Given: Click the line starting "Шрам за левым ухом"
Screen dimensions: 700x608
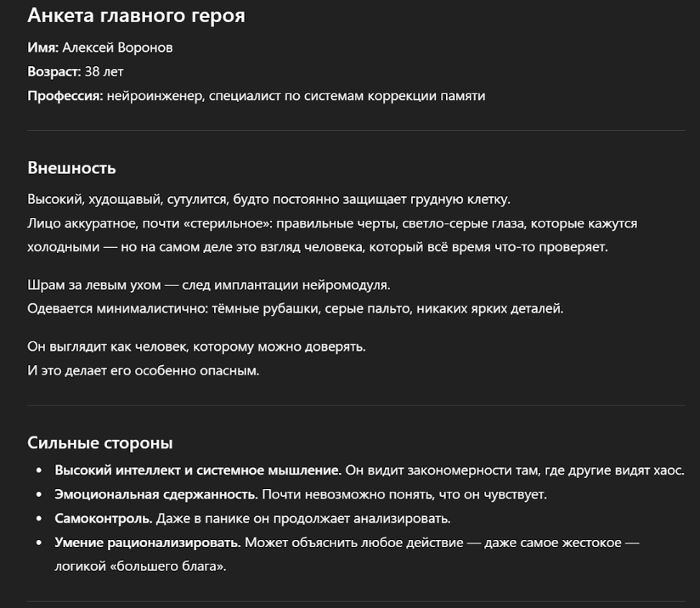Looking at the screenshot, I should point(208,284).
